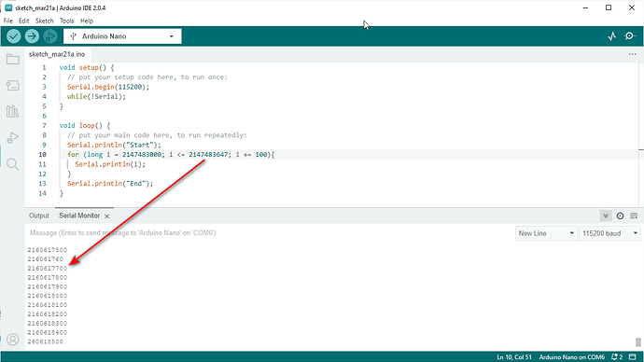Open the New Line ending dropdown
This screenshot has height=362, width=644.
pos(546,233)
